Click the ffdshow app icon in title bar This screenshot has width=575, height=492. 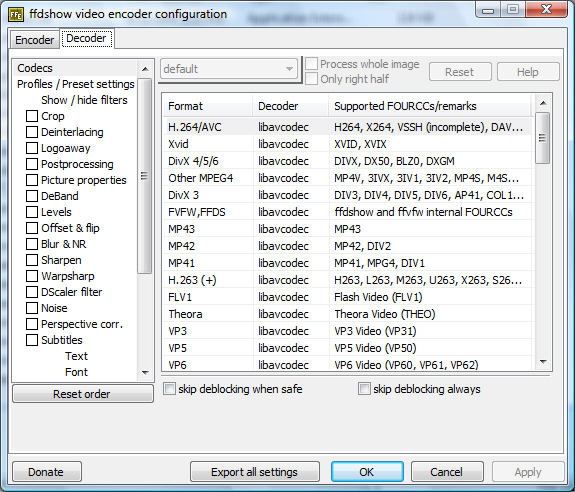click(16, 14)
